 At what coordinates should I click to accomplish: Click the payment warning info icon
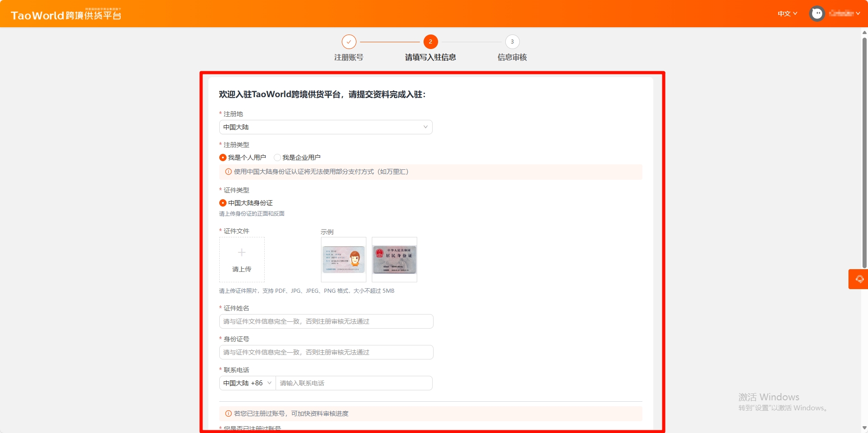(228, 172)
